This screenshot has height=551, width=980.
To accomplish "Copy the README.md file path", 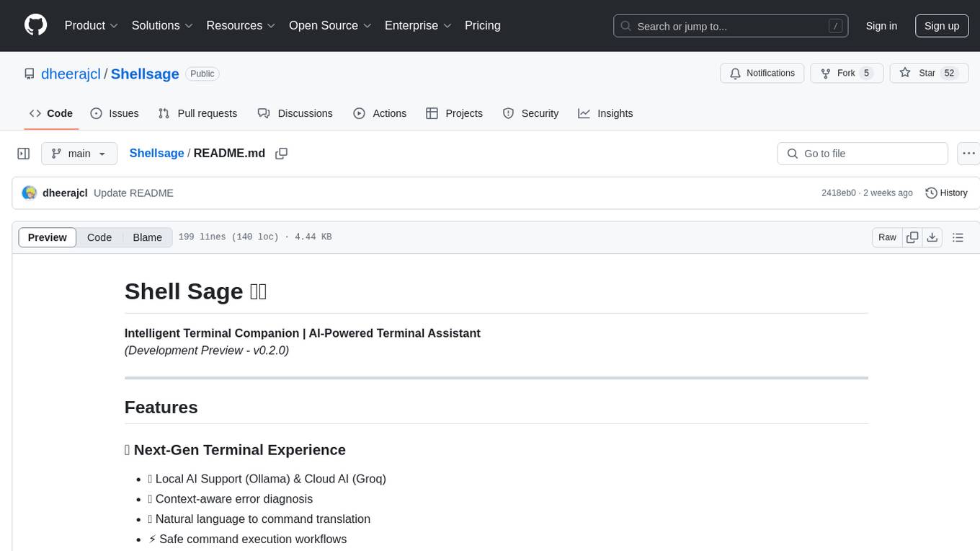I will 282,154.
